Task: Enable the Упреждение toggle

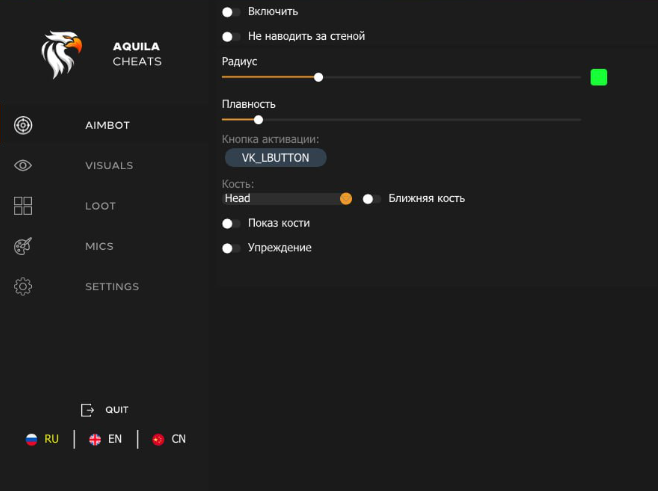Action: (x=232, y=247)
